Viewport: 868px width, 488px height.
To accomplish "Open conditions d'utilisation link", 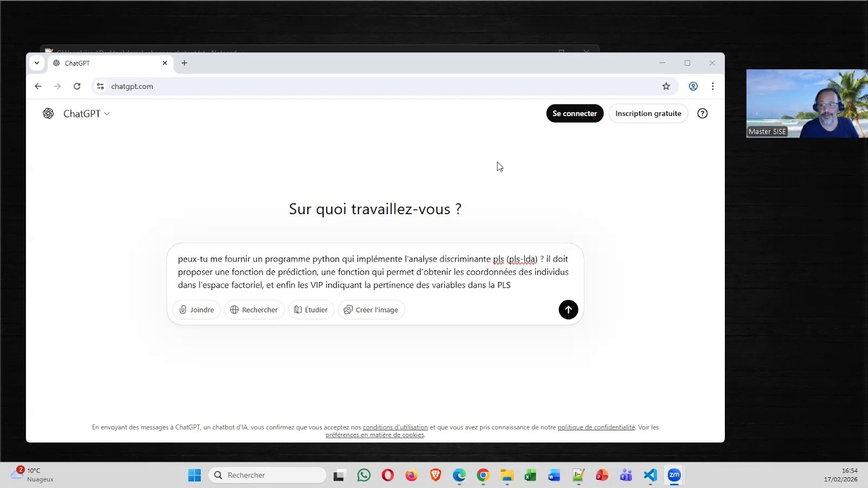I will [395, 428].
